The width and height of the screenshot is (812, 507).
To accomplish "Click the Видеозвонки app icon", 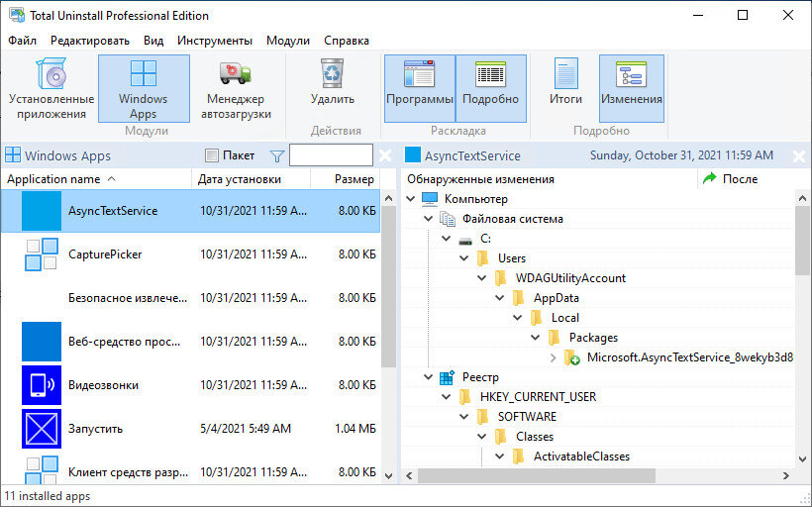I will (x=42, y=385).
